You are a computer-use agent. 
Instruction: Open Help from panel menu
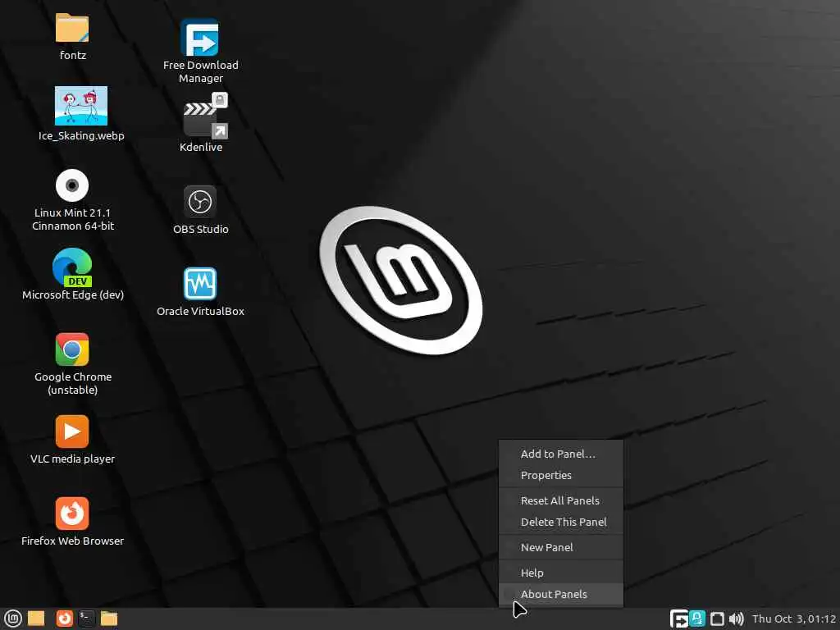click(561, 573)
